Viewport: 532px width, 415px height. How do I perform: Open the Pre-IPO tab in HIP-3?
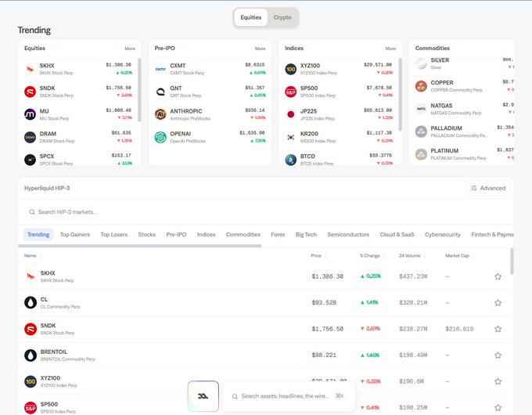(x=177, y=235)
